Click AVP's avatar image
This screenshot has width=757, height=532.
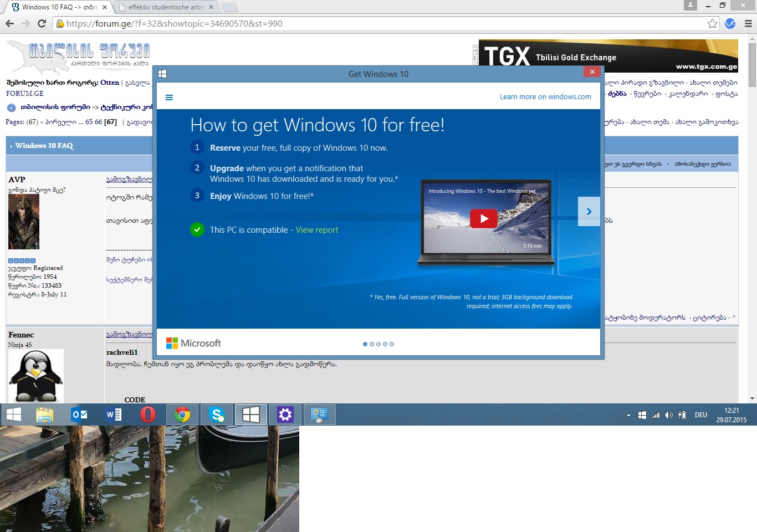click(x=24, y=222)
